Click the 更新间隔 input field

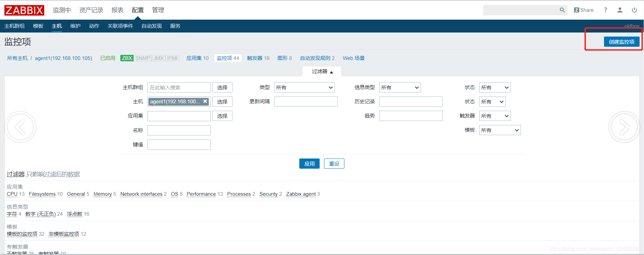coord(306,102)
